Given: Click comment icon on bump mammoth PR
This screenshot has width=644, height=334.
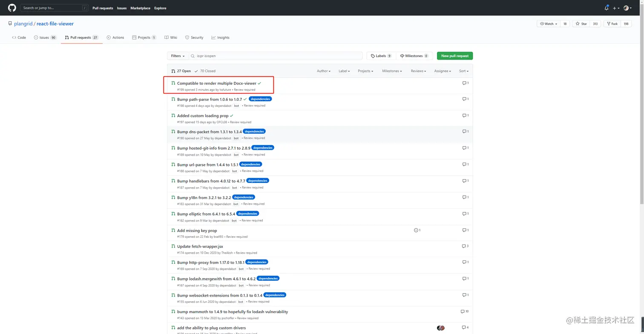Looking at the screenshot, I should click(463, 311).
